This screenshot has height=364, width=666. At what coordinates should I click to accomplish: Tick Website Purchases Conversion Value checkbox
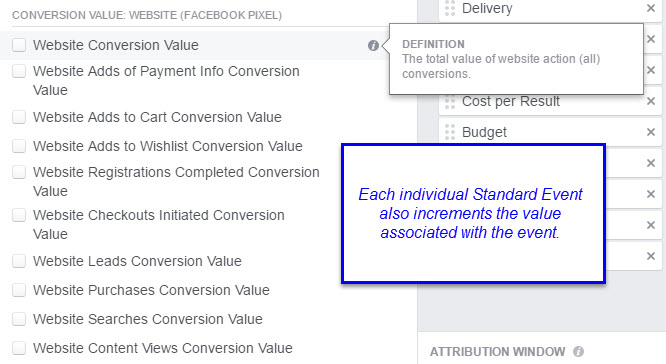[x=19, y=290]
